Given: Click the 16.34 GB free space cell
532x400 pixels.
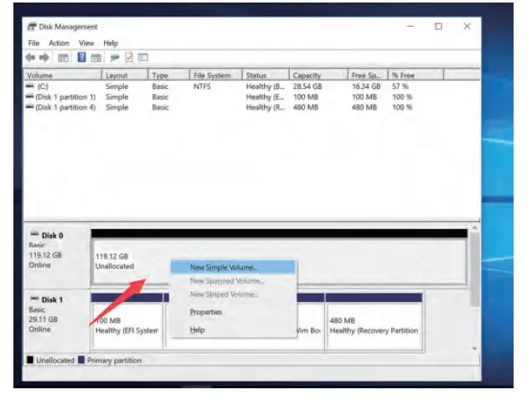Looking at the screenshot, I should point(366,86).
